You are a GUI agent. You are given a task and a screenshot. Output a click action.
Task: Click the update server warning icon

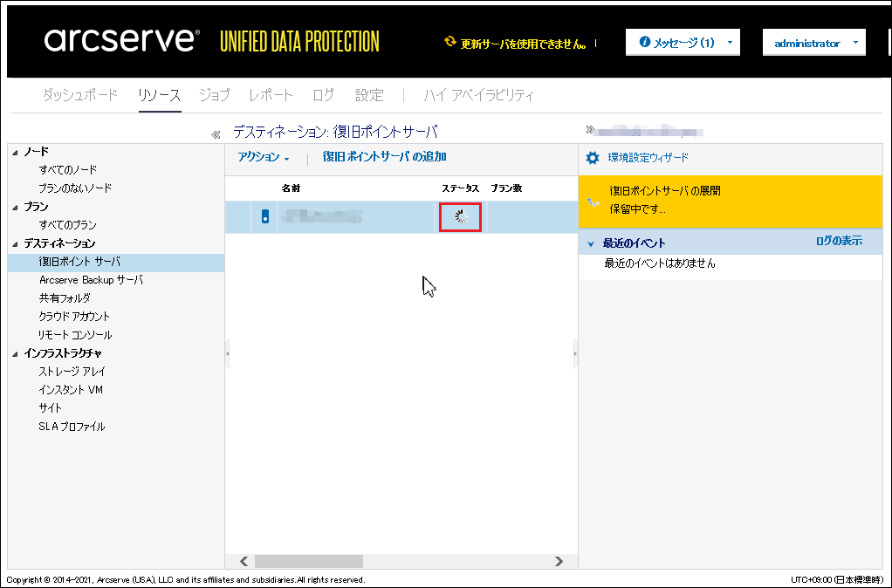450,42
